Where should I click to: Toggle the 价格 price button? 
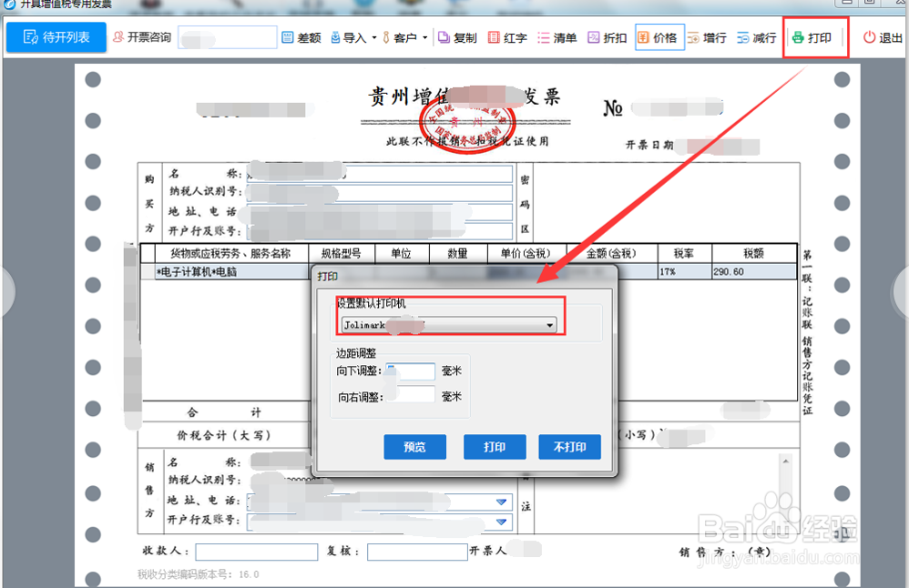click(x=659, y=37)
